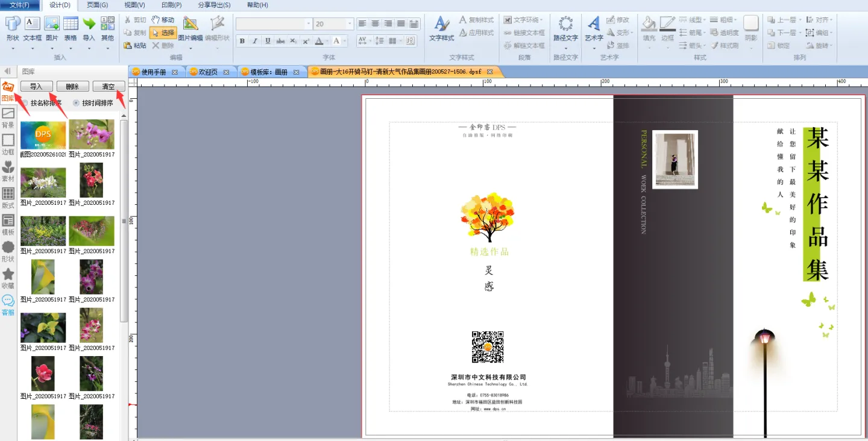Close the 模板库: 画册 tab

(x=296, y=72)
